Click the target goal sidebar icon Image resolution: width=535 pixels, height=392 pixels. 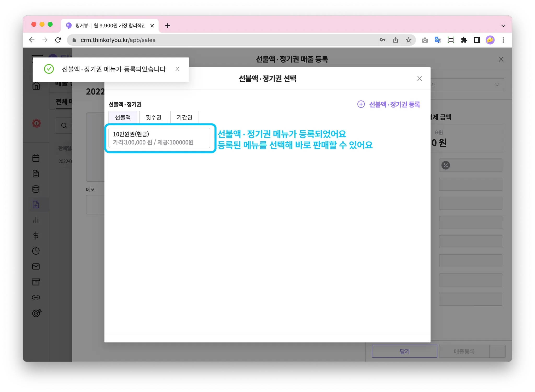coord(37,313)
